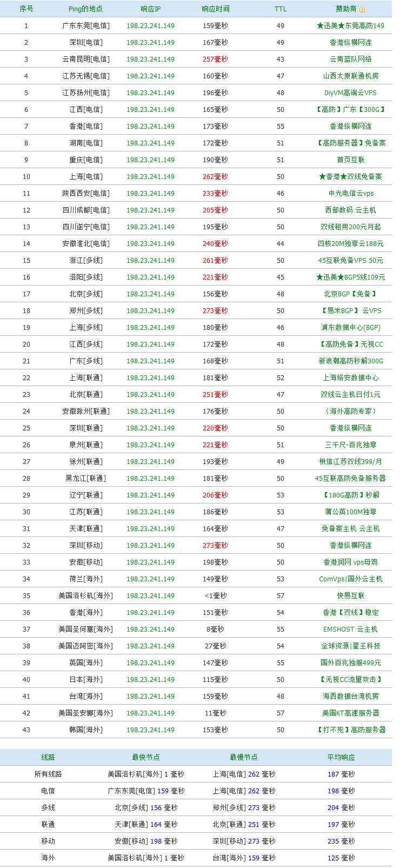Click the IP address in the 广东东莞[电信] row

[x=150, y=26]
